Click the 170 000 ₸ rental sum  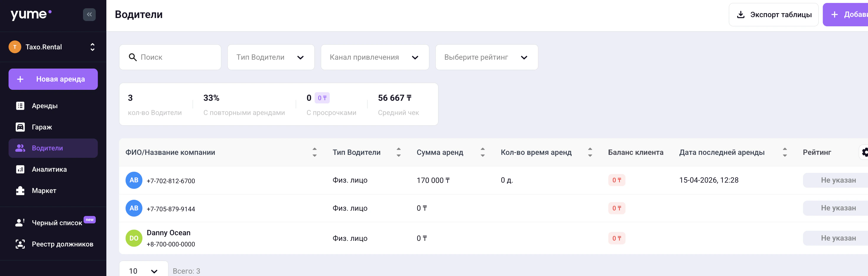pos(433,180)
